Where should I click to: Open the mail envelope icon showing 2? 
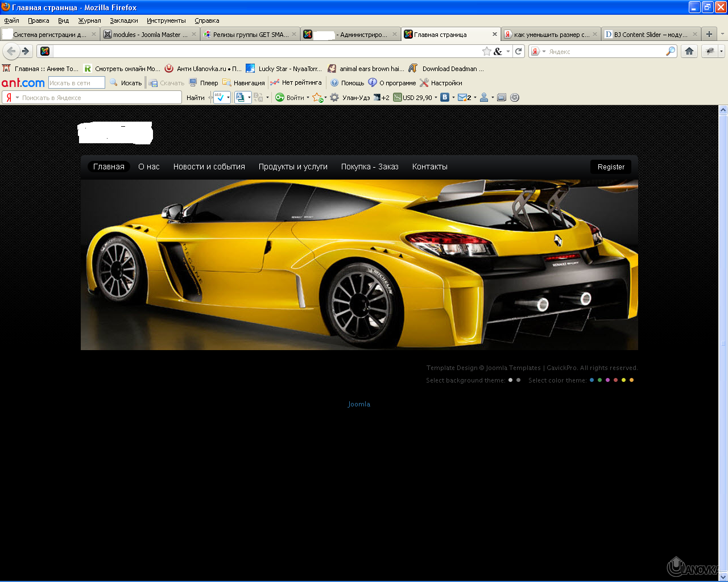[x=462, y=98]
